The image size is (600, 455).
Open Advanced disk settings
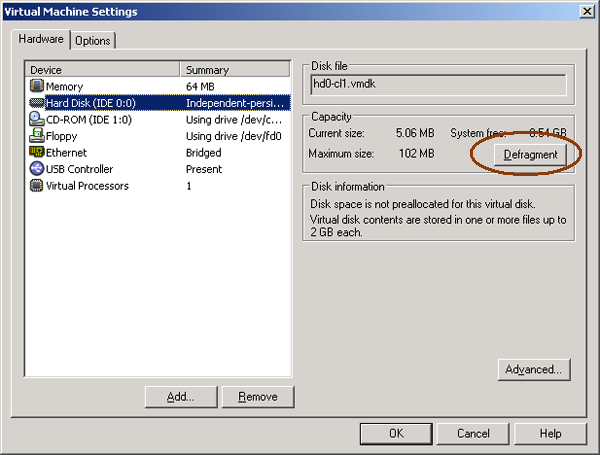point(534,369)
